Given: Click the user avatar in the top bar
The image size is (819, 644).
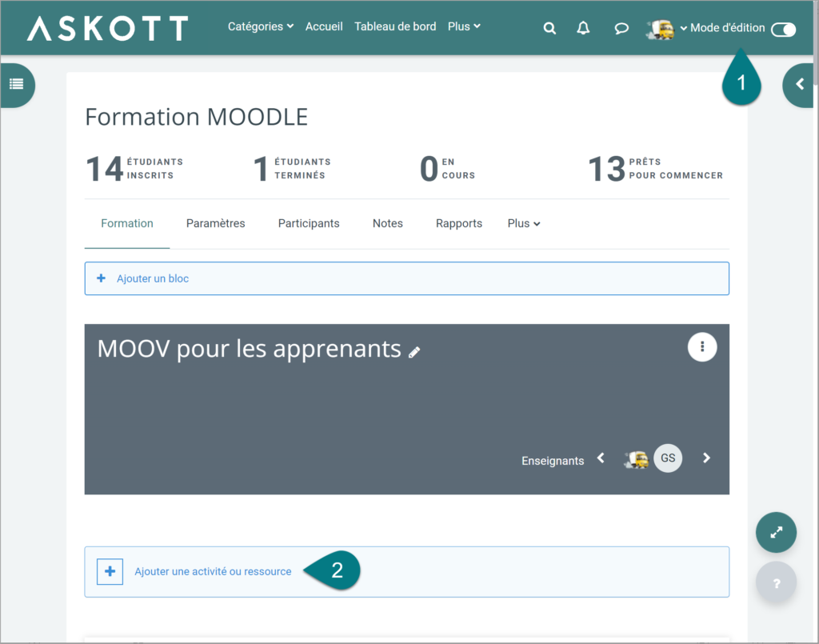Looking at the screenshot, I should 660,30.
